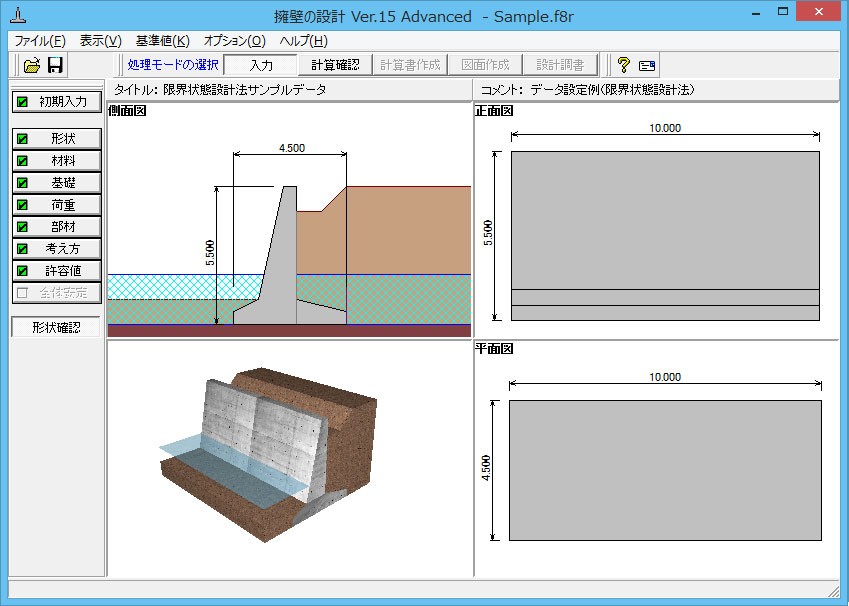Toggle the green check on 許容値

[22, 271]
